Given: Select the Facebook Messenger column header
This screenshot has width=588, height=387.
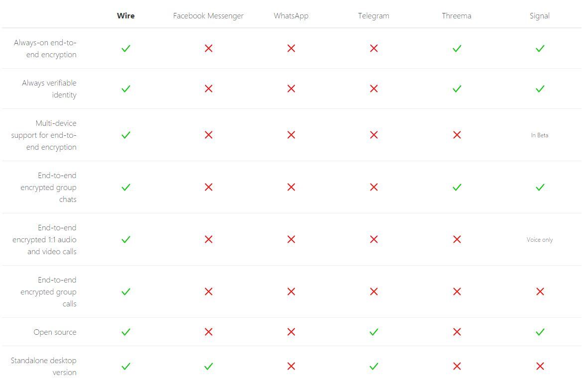Looking at the screenshot, I should [x=208, y=16].
